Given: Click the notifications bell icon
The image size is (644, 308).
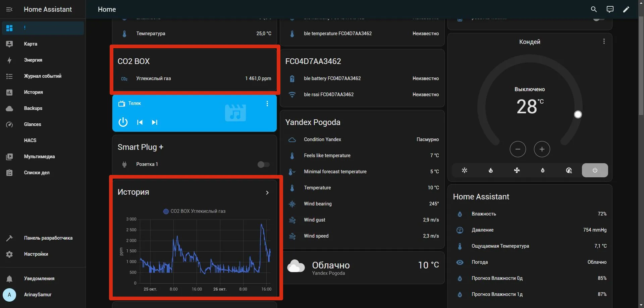Looking at the screenshot, I should [9, 279].
